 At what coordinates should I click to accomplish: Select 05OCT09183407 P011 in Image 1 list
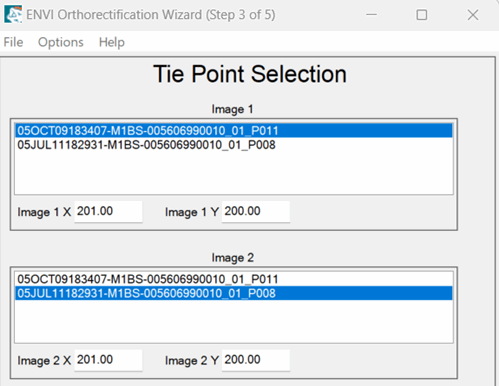click(234, 130)
